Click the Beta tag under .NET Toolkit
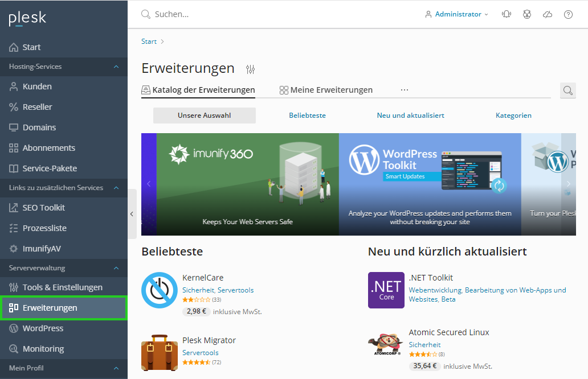This screenshot has height=379, width=588. click(x=448, y=299)
